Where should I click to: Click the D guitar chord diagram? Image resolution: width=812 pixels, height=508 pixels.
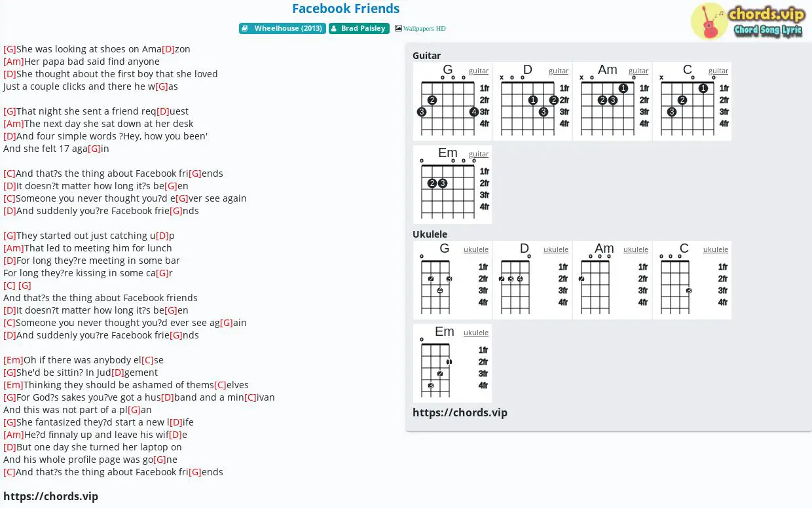532,101
